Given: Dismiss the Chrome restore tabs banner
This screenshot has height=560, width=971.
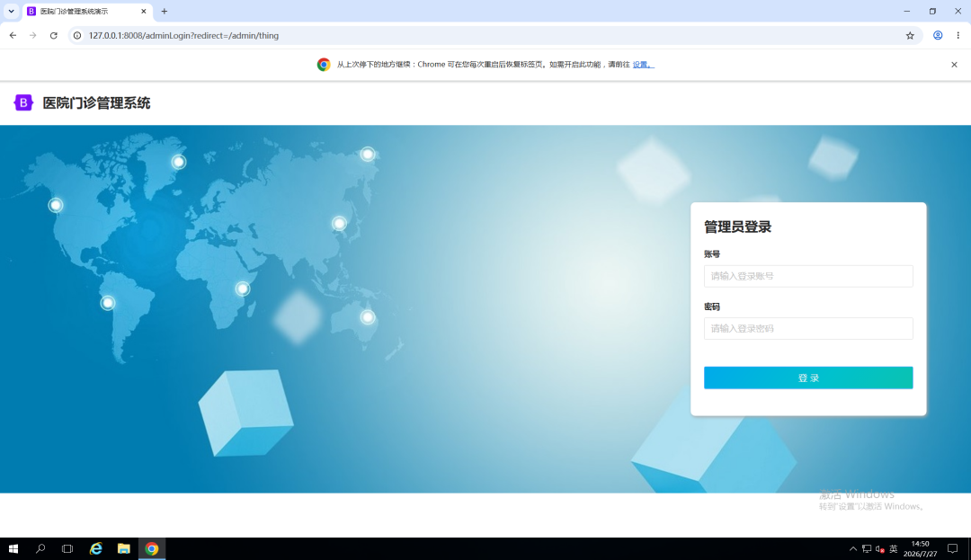Looking at the screenshot, I should pyautogui.click(x=954, y=65).
